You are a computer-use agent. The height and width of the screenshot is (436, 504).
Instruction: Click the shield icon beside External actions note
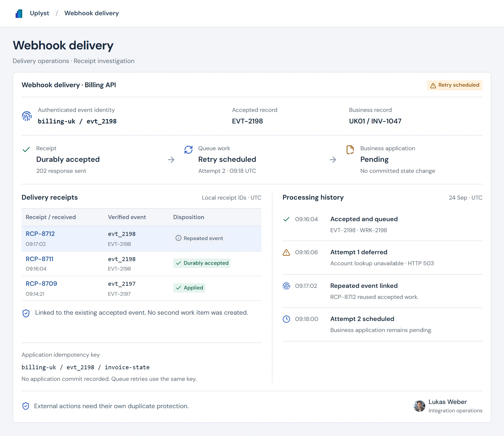pyautogui.click(x=26, y=406)
